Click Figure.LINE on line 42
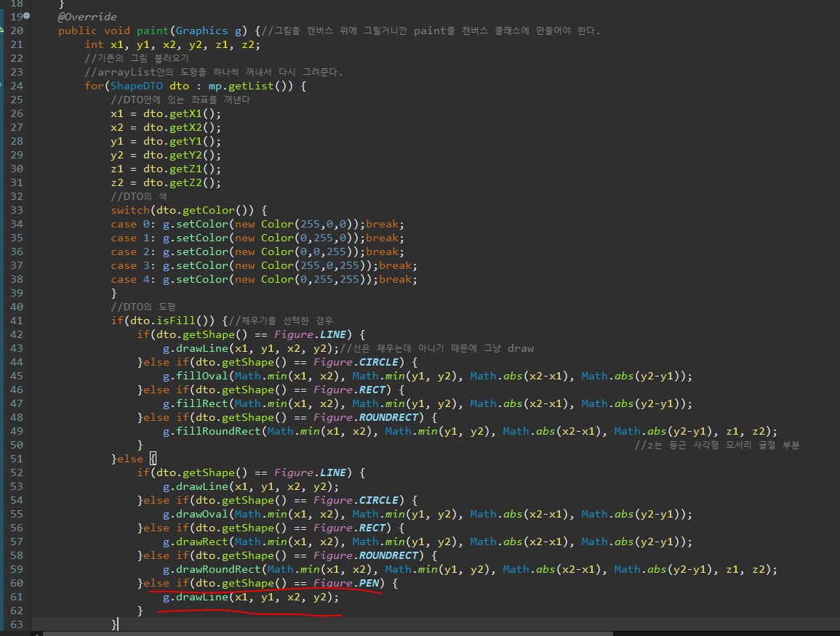Viewport: 840px width, 636px height. (x=310, y=334)
